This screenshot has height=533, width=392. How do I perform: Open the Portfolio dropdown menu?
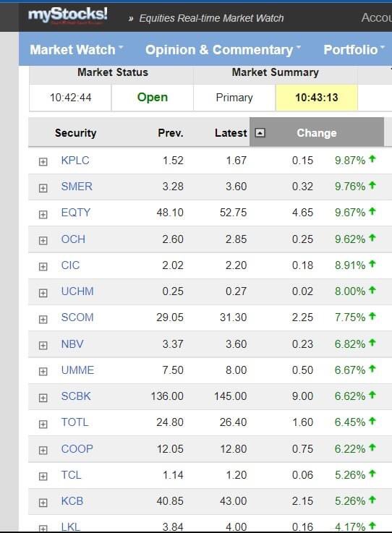(x=354, y=50)
